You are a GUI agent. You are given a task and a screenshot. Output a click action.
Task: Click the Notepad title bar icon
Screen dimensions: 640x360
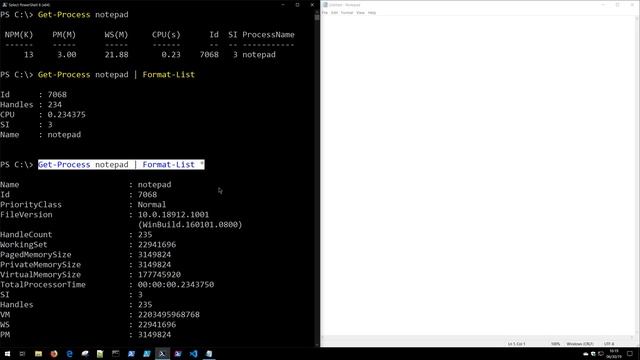click(x=325, y=5)
